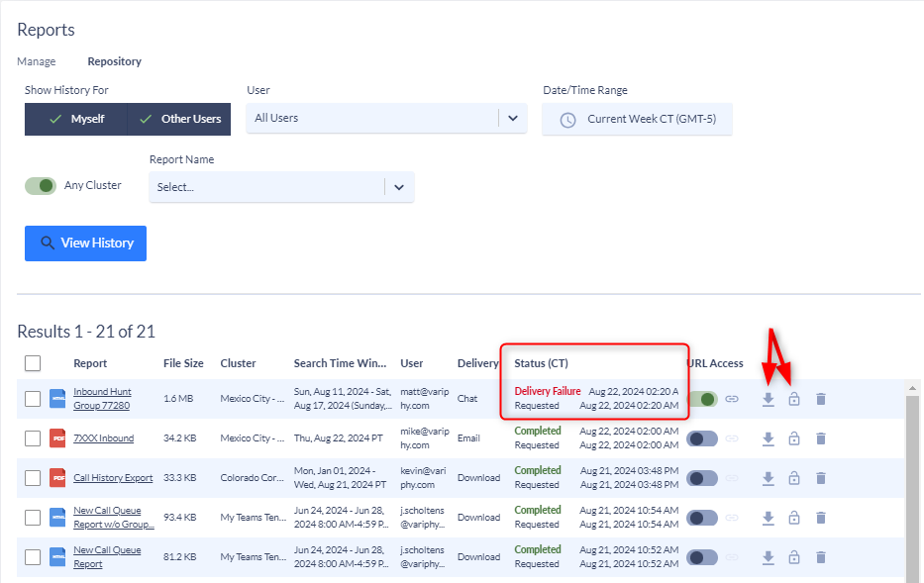
Task: Click the results list vertical scrollbar
Action: [x=912, y=489]
